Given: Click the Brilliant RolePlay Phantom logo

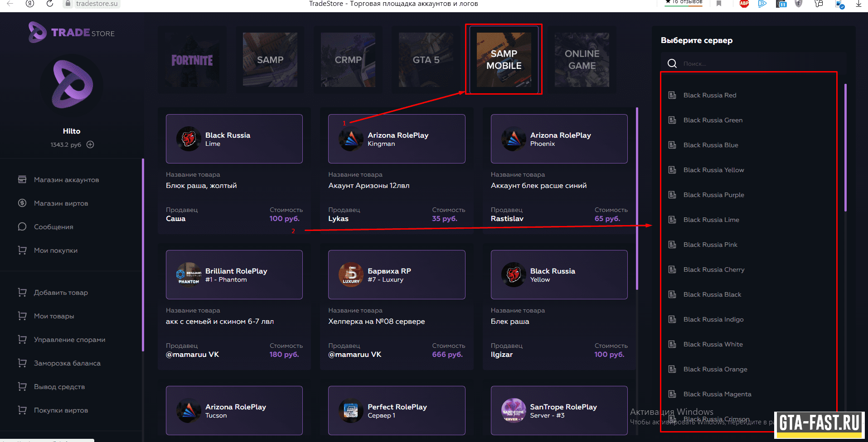Looking at the screenshot, I should [x=189, y=274].
